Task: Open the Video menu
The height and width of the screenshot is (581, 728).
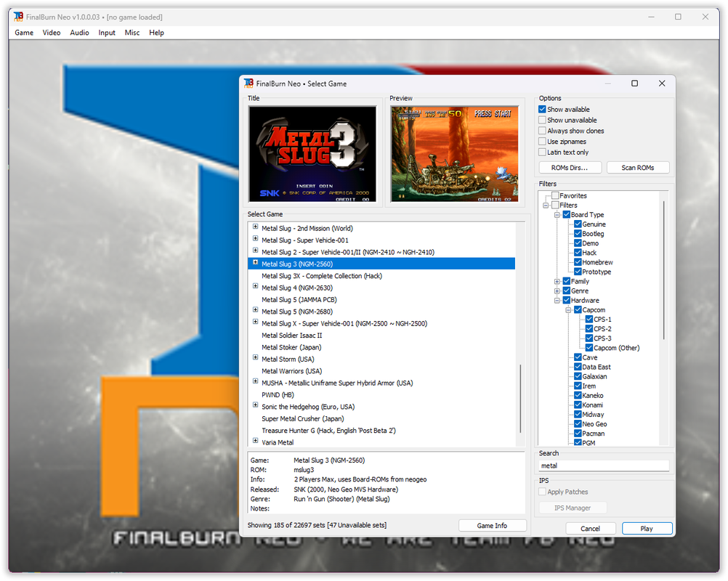Action: (52, 33)
